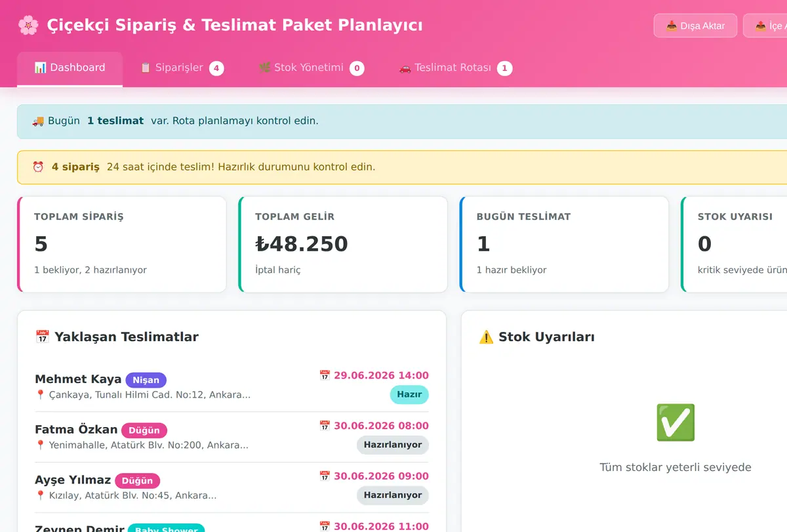Click the Yenimahalle, Atatürk Blv. No:200 address

(149, 445)
